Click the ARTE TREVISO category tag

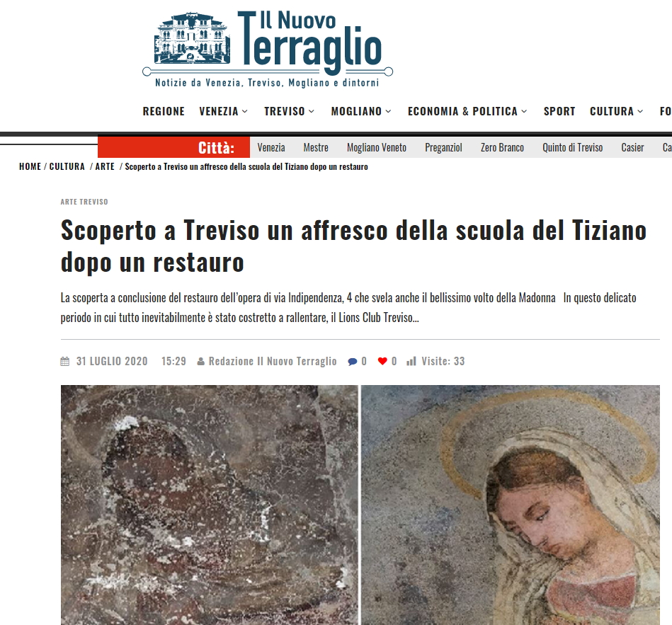pyautogui.click(x=84, y=202)
